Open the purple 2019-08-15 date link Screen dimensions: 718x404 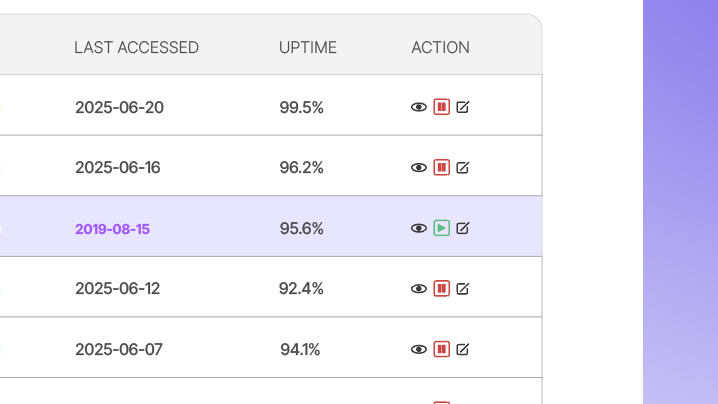112,229
